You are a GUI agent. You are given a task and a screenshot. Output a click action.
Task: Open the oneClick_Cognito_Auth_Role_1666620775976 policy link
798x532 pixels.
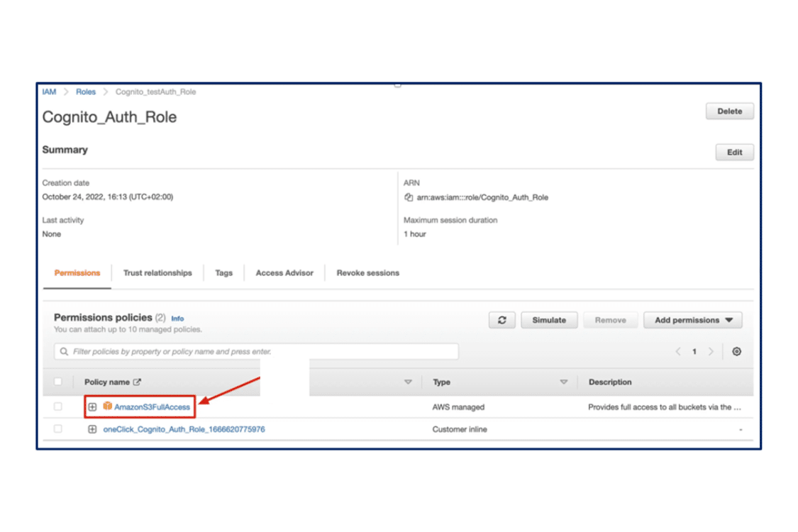tap(184, 429)
